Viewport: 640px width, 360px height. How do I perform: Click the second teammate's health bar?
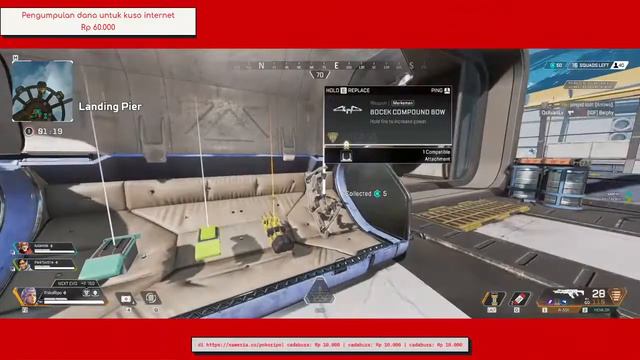pyautogui.click(x=54, y=268)
